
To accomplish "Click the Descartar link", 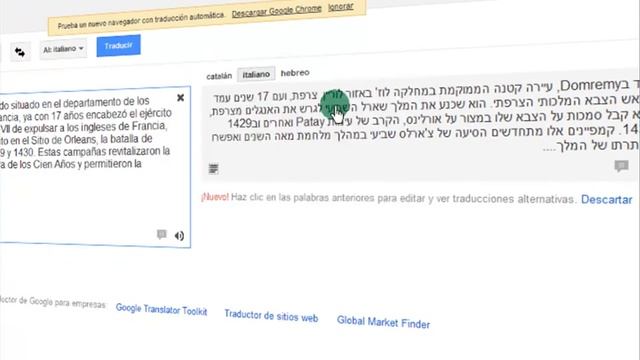I will (x=607, y=200).
